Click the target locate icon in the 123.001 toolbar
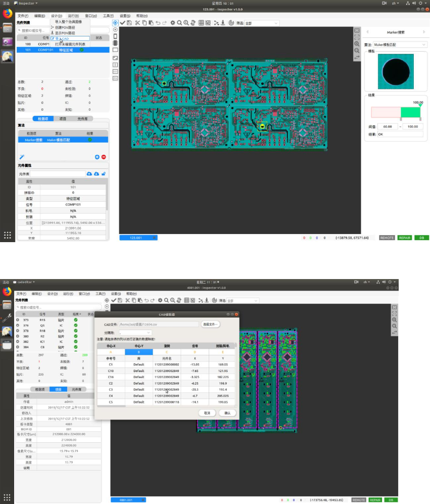 click(x=115, y=23)
